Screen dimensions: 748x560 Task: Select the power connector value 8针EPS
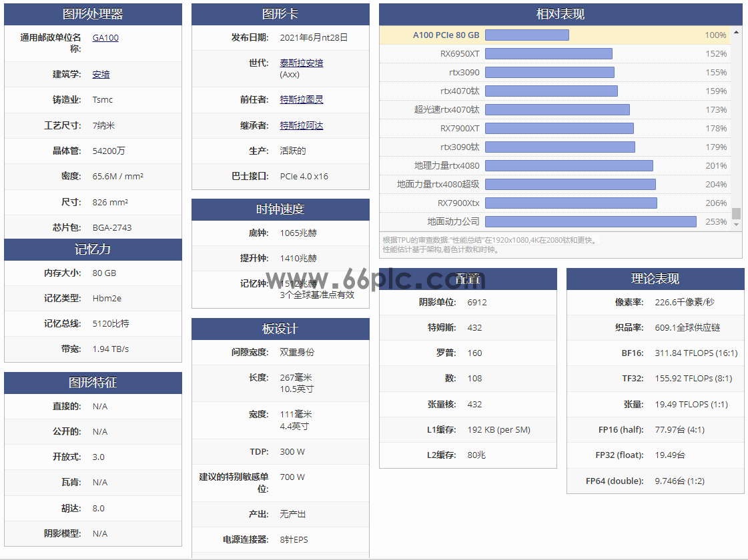tap(294, 540)
